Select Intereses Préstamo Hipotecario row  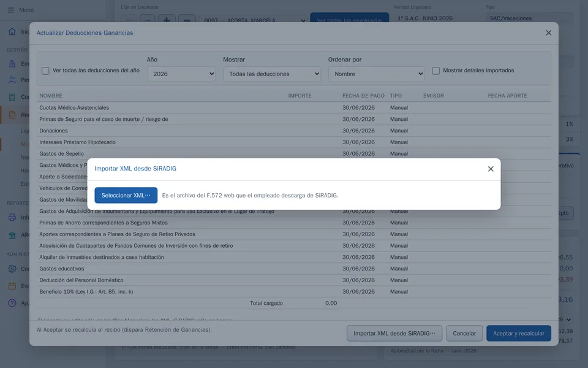tap(294, 142)
